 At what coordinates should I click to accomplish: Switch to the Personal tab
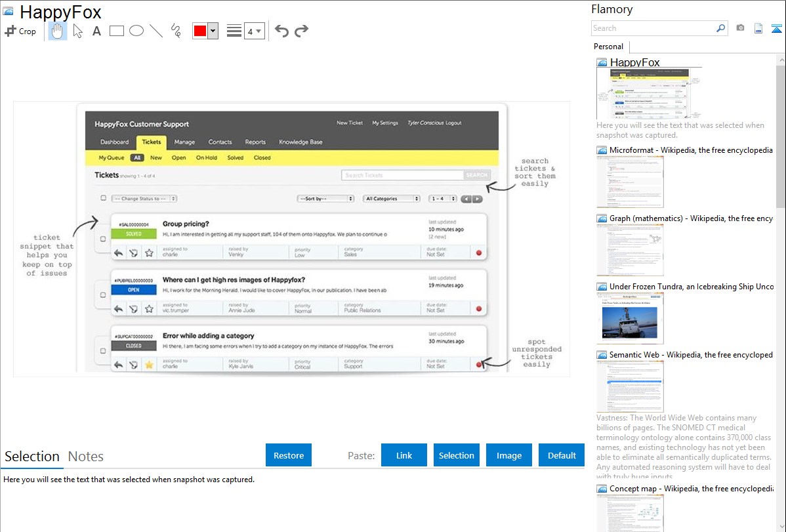(609, 47)
